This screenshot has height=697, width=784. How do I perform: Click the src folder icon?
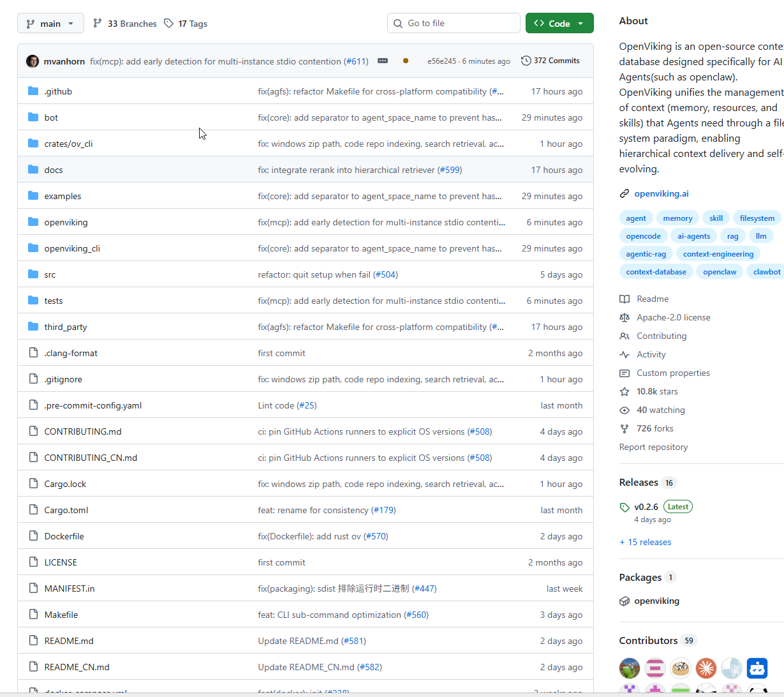click(33, 274)
